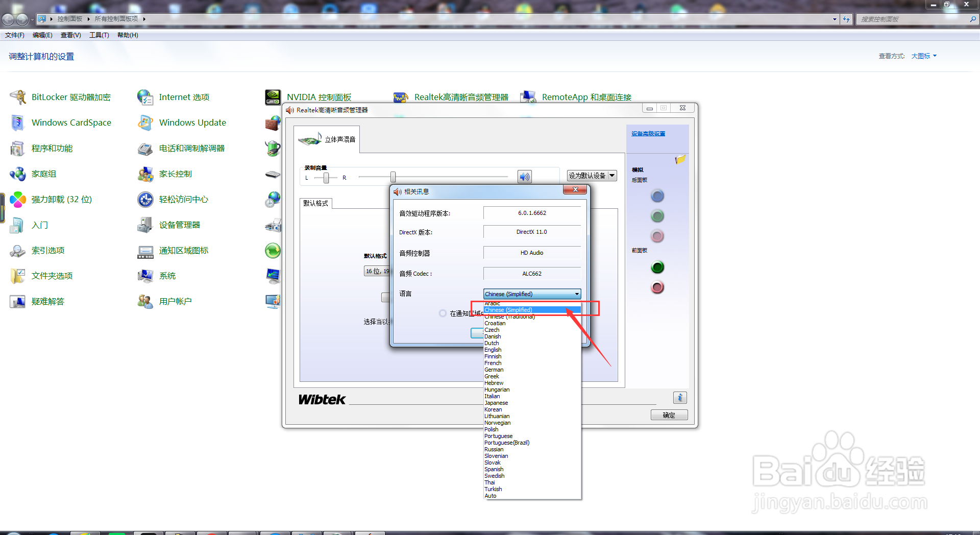The height and width of the screenshot is (535, 980).
Task: Open the view by 大图标 dropdown
Action: coord(924,56)
